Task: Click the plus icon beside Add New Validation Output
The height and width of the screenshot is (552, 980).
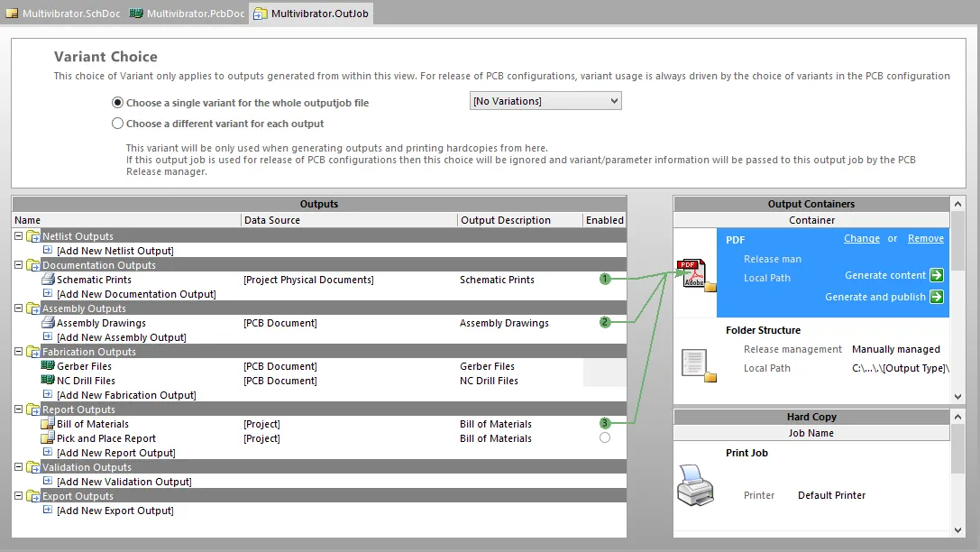Action: (48, 481)
